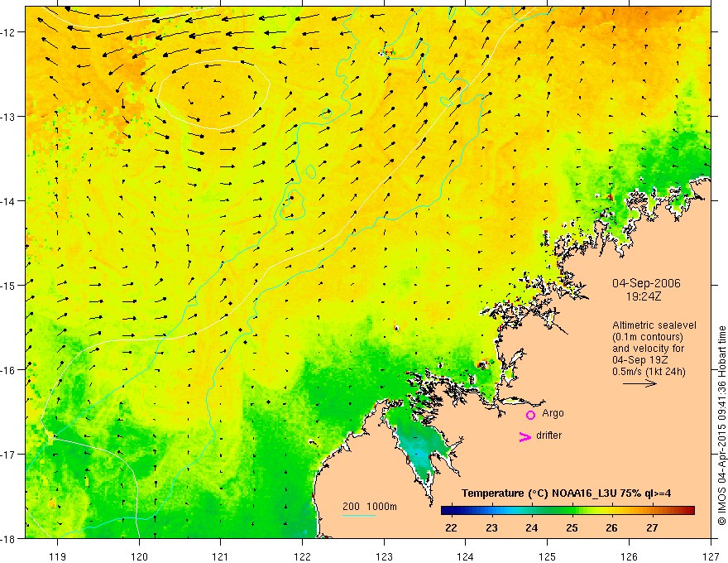Viewport: 728px width, 563px height.
Task: Click the Temperature NOAA16_L3U title text
Action: pyautogui.click(x=566, y=493)
